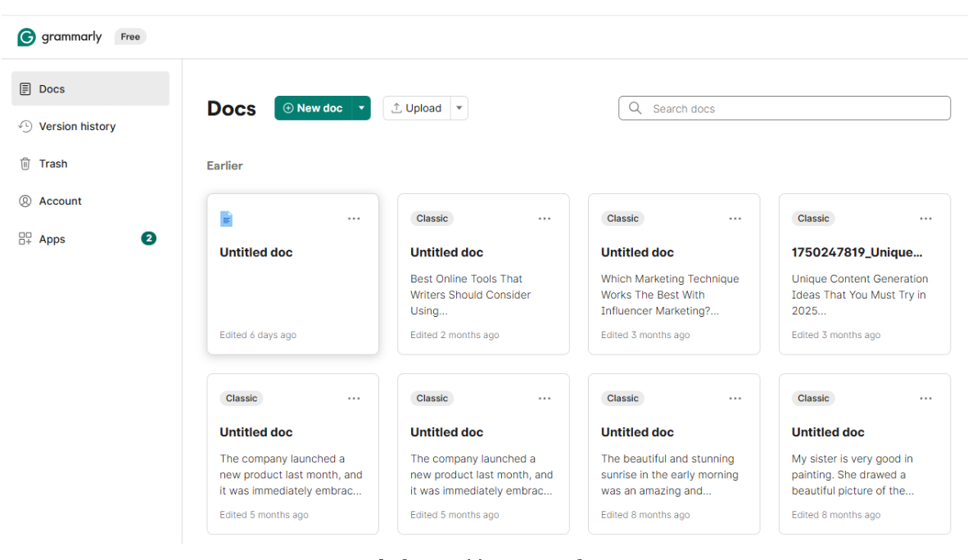Select Apps in the sidebar menu
The image size is (968, 560).
pos(52,239)
